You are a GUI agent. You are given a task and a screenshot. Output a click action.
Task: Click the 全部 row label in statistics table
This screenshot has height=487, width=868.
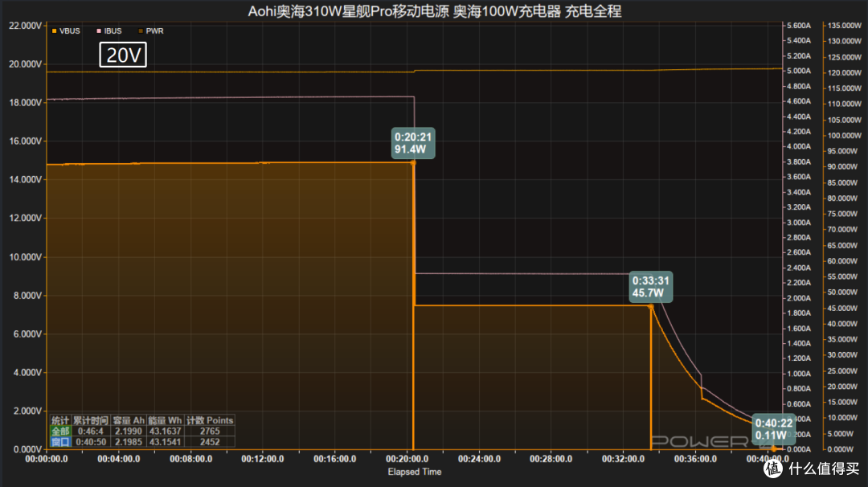pyautogui.click(x=60, y=431)
